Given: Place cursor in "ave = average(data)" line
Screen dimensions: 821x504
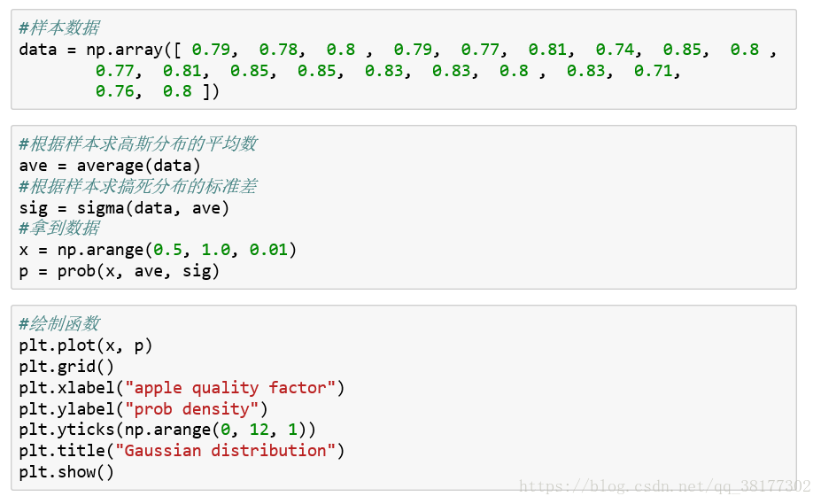Looking at the screenshot, I should click(x=110, y=166).
